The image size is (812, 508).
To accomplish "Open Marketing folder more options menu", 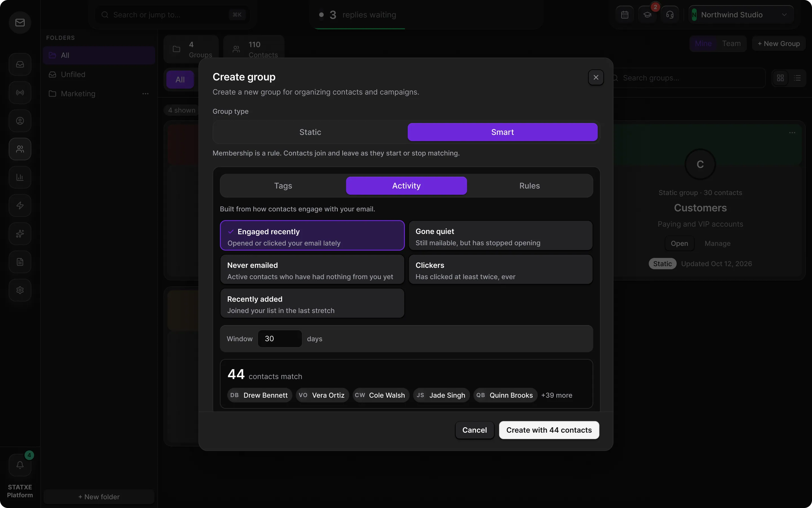I will click(x=145, y=94).
